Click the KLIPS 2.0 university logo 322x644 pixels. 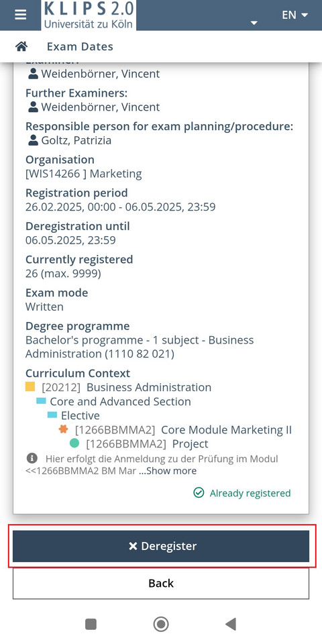(x=89, y=15)
